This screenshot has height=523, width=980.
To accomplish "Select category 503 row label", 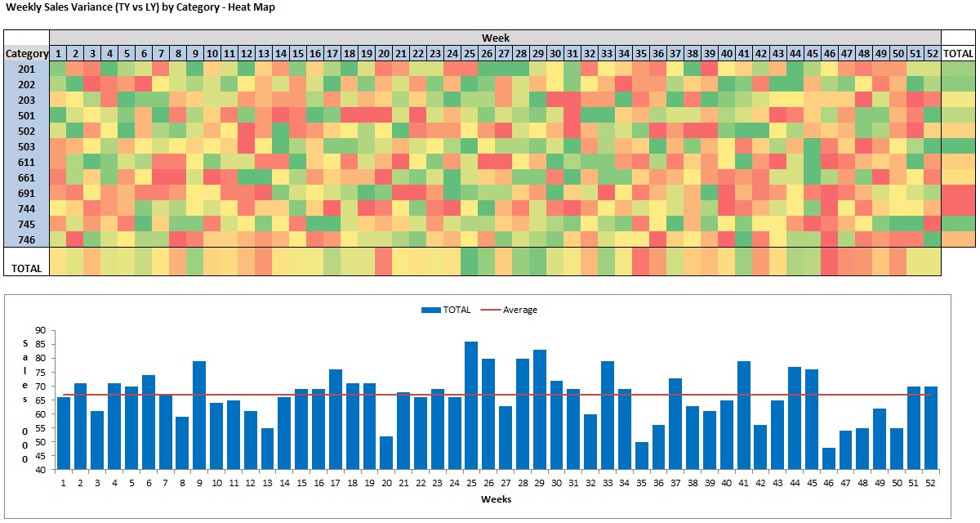I will (26, 146).
